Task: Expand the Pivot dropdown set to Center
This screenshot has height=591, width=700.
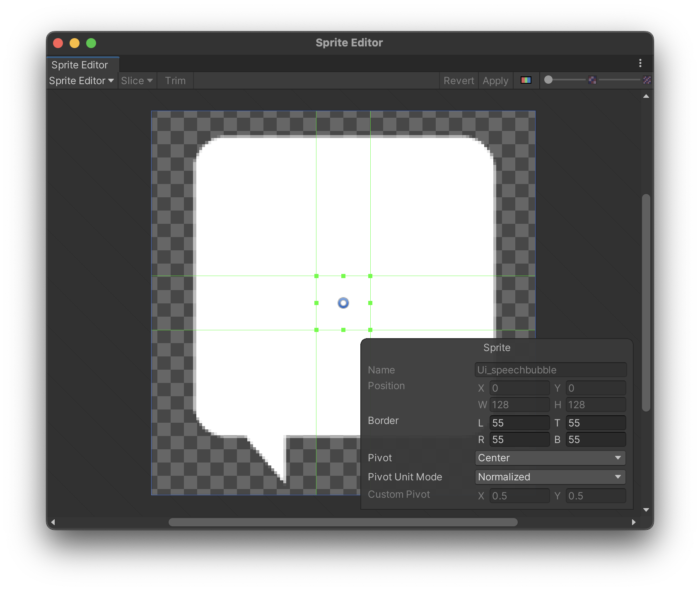Action: coord(550,458)
